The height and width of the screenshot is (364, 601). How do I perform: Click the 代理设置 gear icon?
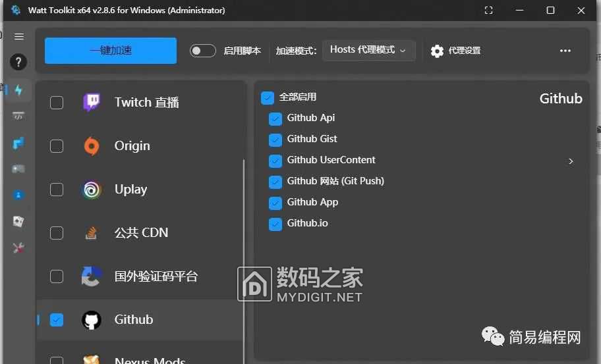coord(437,51)
